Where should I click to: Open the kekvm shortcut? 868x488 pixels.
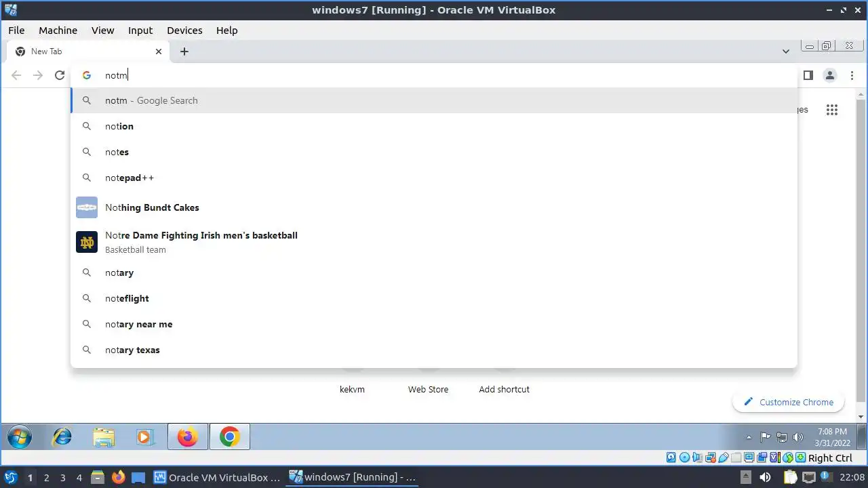click(x=352, y=389)
